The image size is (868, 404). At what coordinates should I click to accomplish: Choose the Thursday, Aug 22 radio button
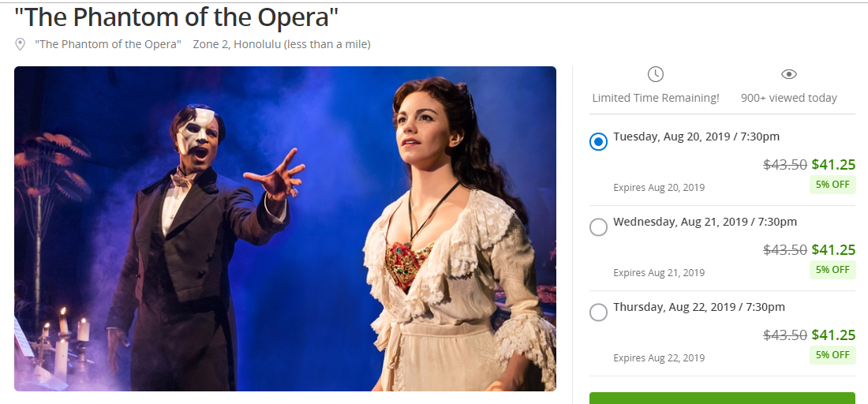pos(599,312)
